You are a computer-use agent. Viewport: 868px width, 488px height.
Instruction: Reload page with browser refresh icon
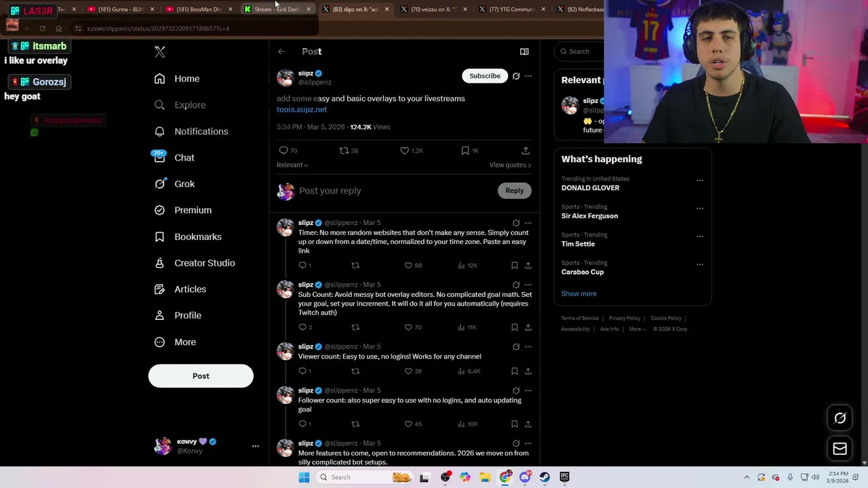pyautogui.click(x=42, y=28)
